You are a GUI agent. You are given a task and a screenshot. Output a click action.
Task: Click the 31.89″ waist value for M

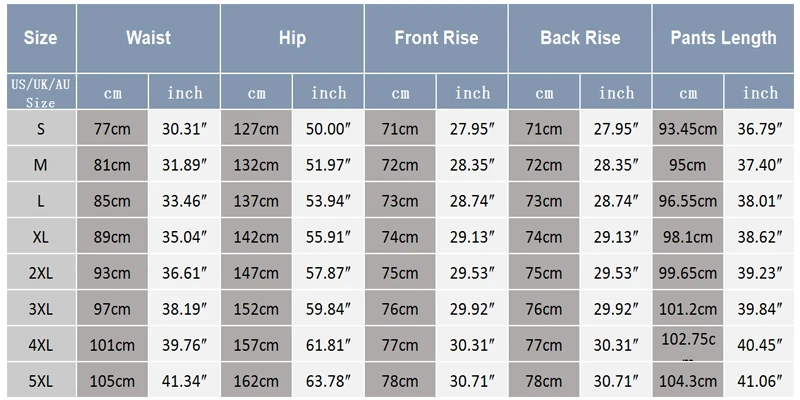point(185,164)
